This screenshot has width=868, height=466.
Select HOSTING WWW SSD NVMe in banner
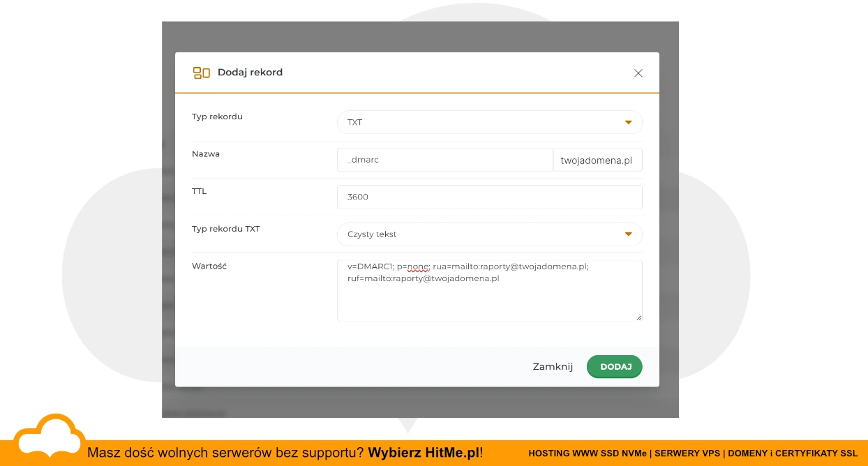pyautogui.click(x=588, y=453)
